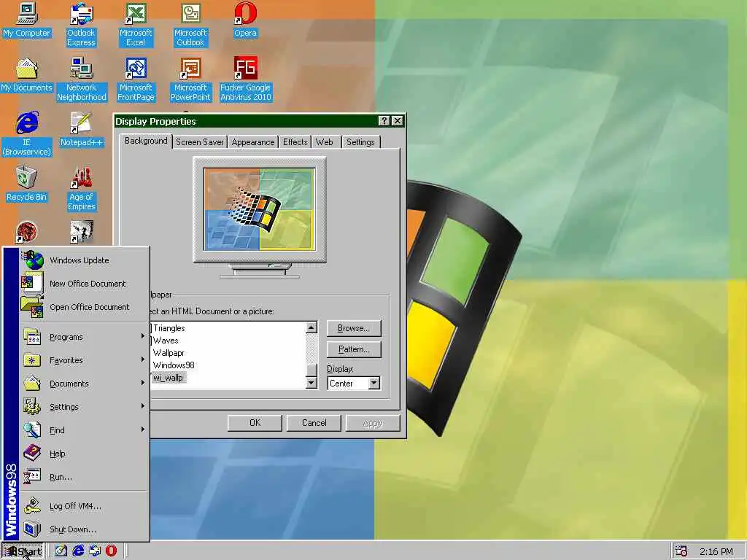Image resolution: width=747 pixels, height=560 pixels.
Task: Click the monitor wallpaper preview image
Action: [260, 209]
